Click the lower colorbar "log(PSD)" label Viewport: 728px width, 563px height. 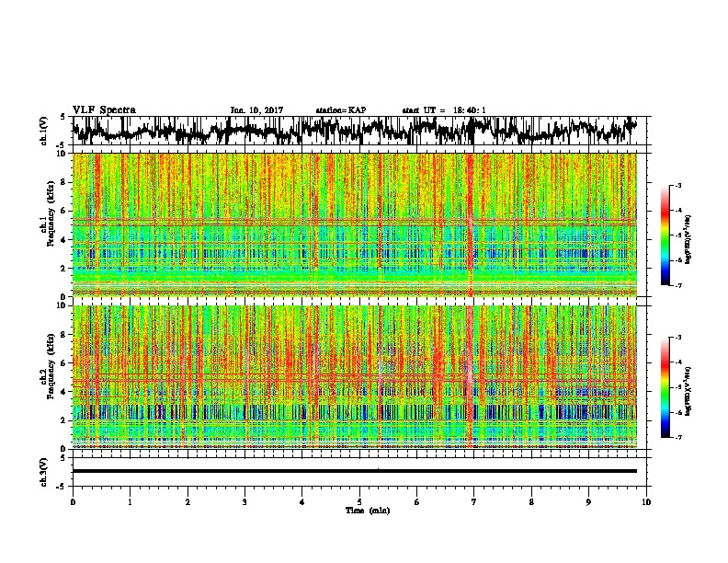point(688,391)
